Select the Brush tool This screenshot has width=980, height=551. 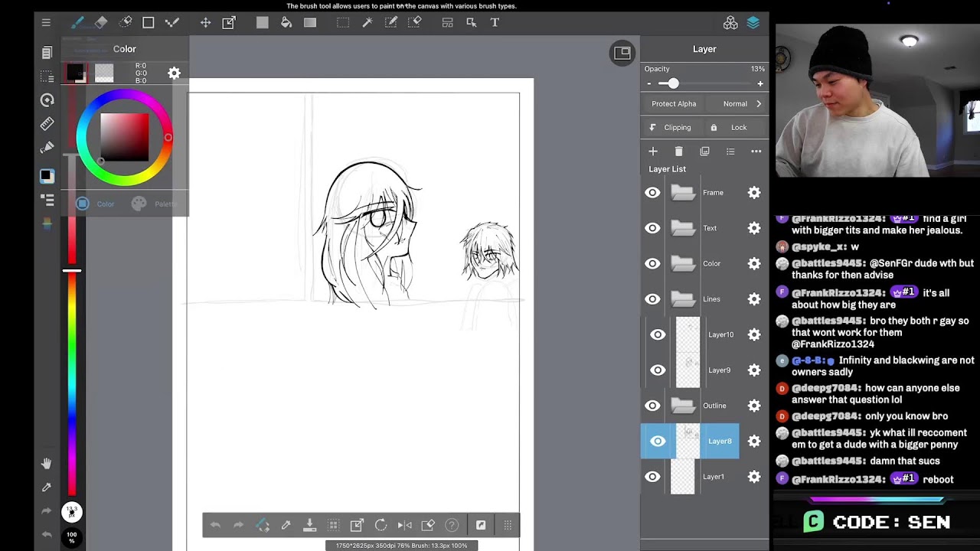pyautogui.click(x=77, y=23)
